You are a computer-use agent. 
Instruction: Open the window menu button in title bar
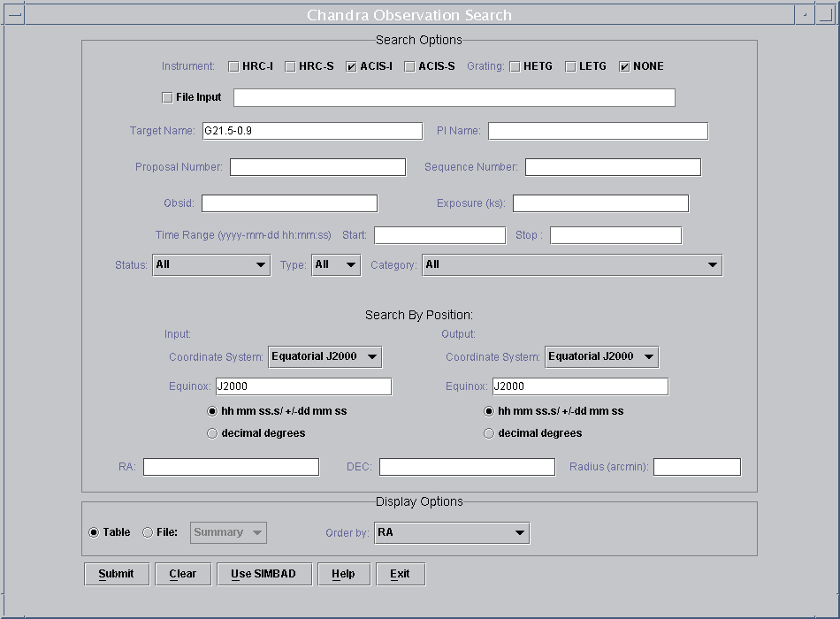coord(14,15)
